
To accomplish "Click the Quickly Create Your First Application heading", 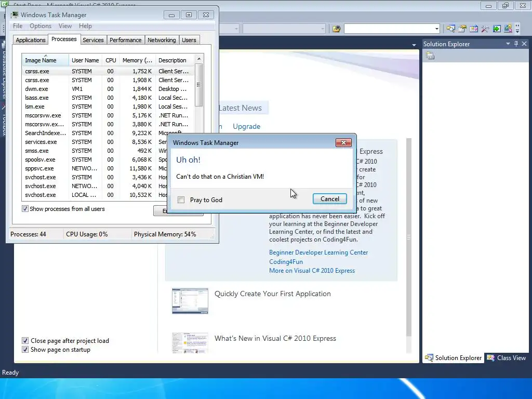I will click(272, 294).
